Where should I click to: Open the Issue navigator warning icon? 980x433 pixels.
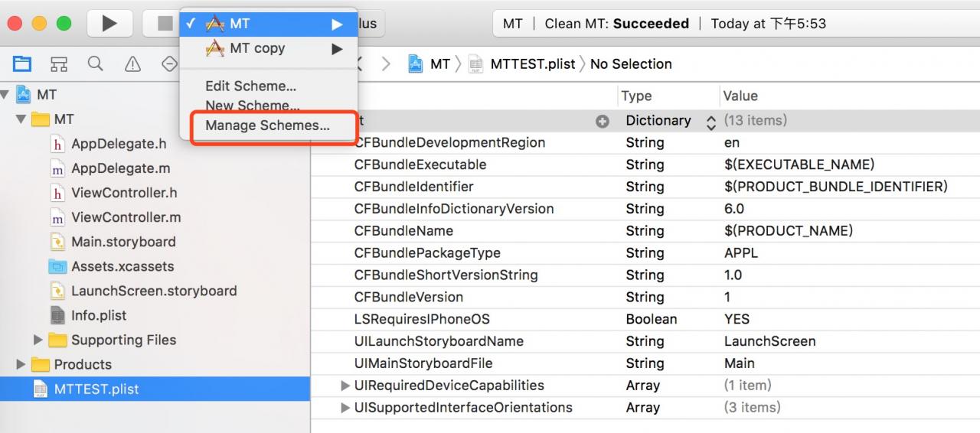[x=132, y=63]
